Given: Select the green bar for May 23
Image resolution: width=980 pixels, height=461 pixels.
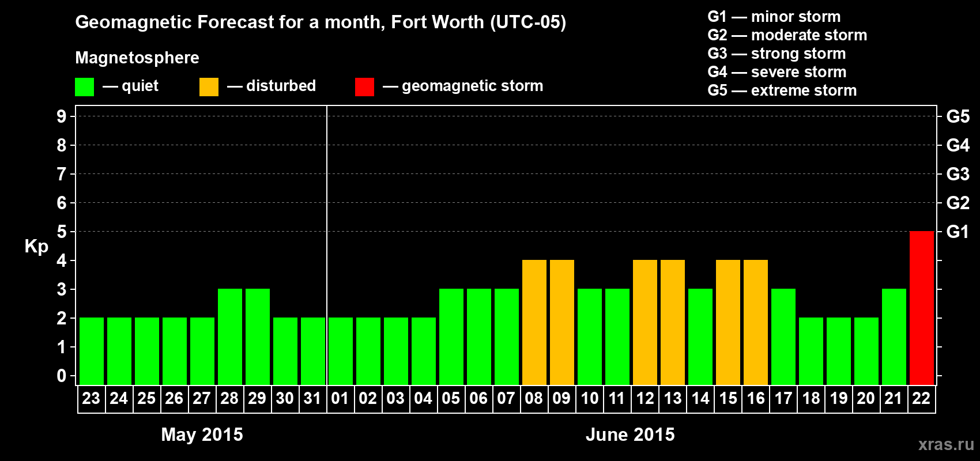Looking at the screenshot, I should click(92, 351).
